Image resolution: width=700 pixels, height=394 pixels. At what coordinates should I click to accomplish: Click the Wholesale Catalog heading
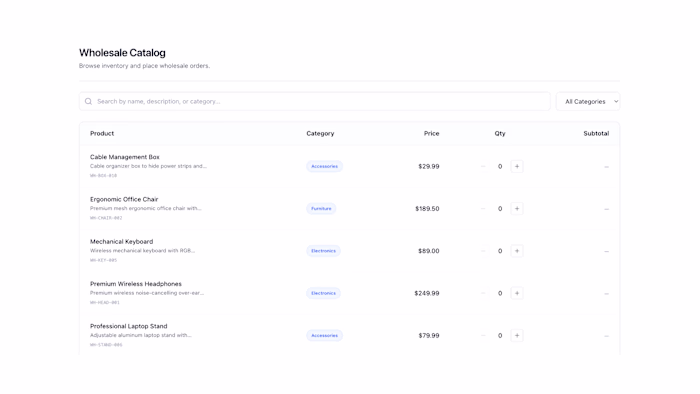coord(122,53)
